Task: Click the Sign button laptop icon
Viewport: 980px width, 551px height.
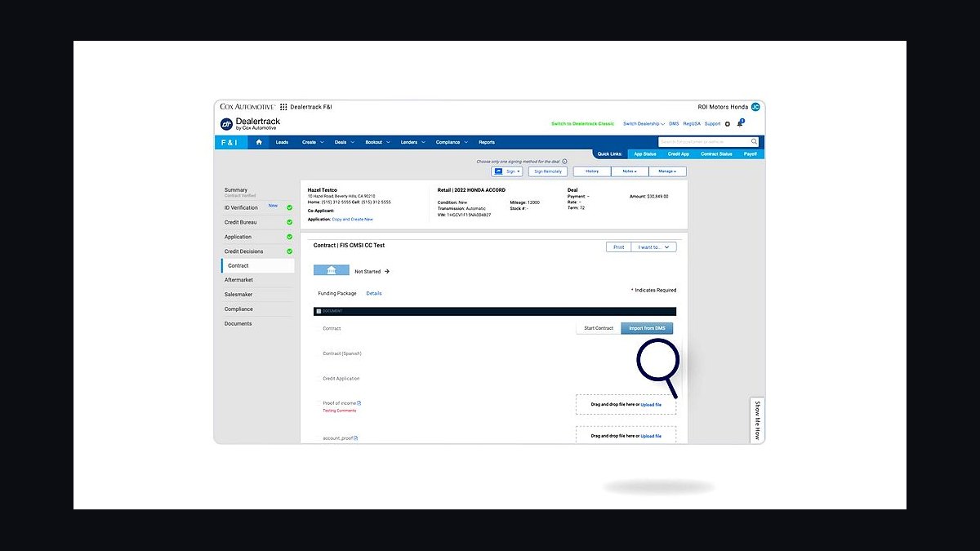Action: pyautogui.click(x=499, y=171)
